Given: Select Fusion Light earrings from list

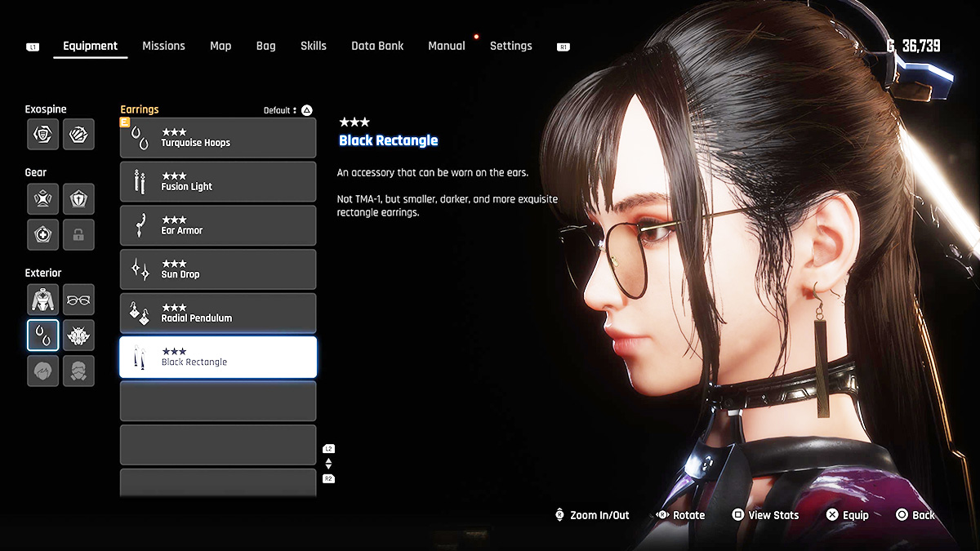Looking at the screenshot, I should coord(218,182).
